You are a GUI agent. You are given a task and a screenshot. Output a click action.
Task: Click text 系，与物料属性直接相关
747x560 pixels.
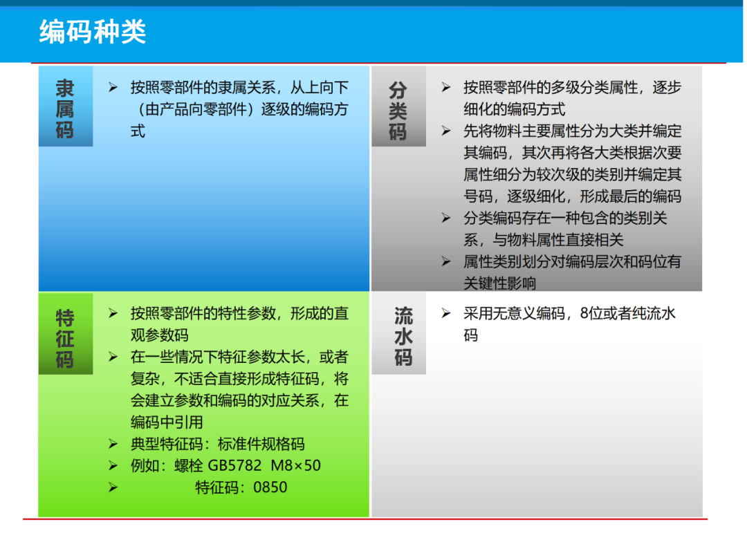[x=544, y=240]
